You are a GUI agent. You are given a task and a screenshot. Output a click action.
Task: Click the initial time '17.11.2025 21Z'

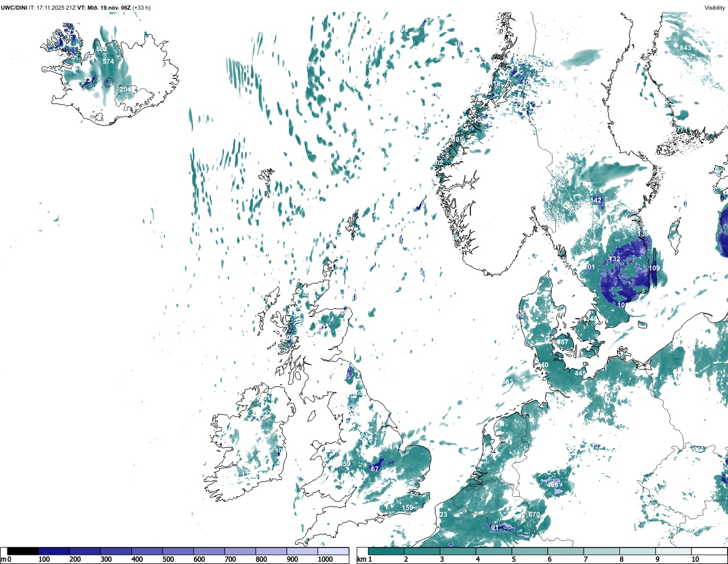[56, 7]
